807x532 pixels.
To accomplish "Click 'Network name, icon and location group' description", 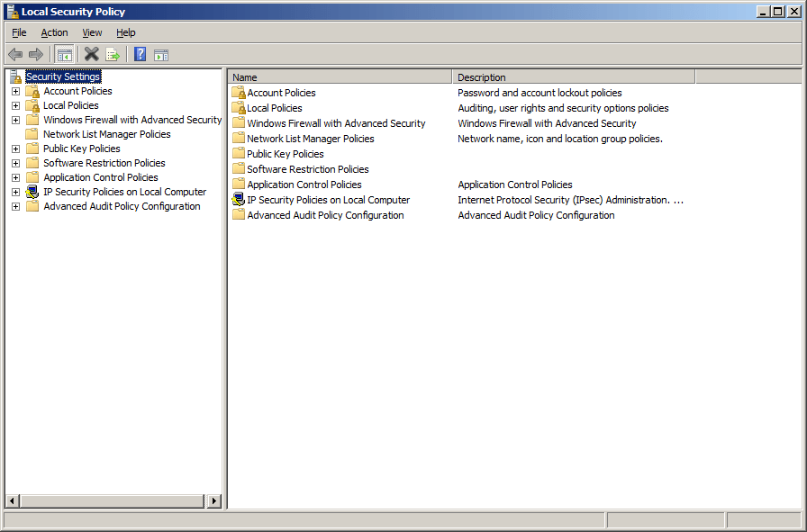I will pos(560,139).
